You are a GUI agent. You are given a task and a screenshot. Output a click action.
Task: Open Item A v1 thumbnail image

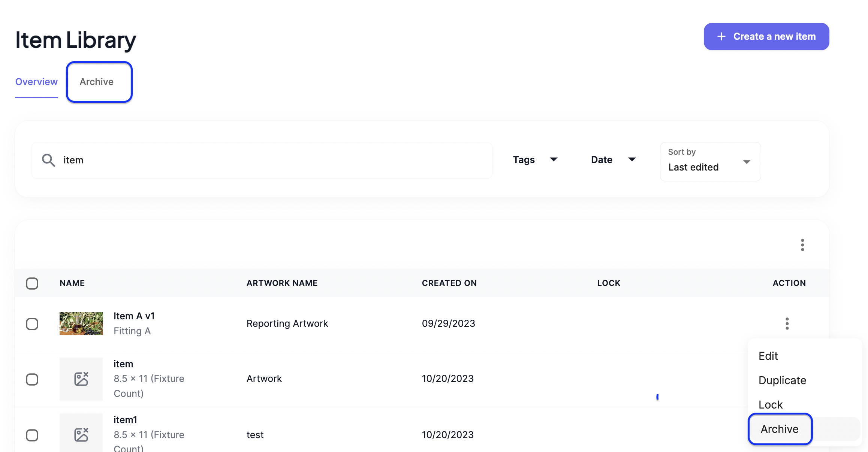tap(81, 323)
